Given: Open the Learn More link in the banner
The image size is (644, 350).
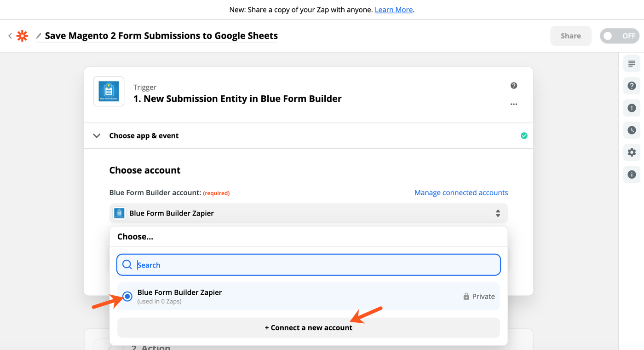Looking at the screenshot, I should tap(393, 9).
